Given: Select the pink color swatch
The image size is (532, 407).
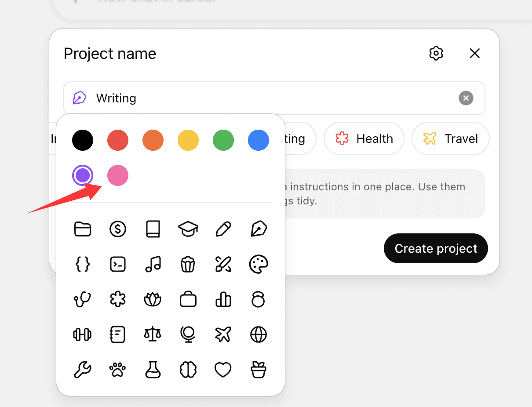Looking at the screenshot, I should [x=118, y=176].
